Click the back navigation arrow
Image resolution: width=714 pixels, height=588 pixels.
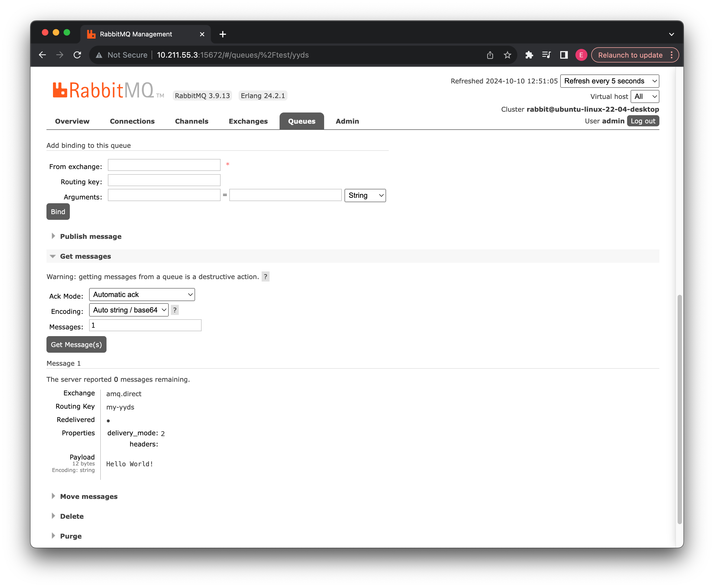(x=42, y=55)
